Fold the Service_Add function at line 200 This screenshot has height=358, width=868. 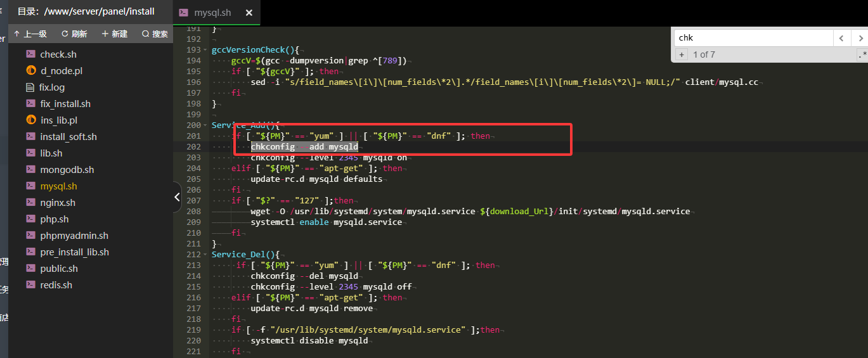207,125
